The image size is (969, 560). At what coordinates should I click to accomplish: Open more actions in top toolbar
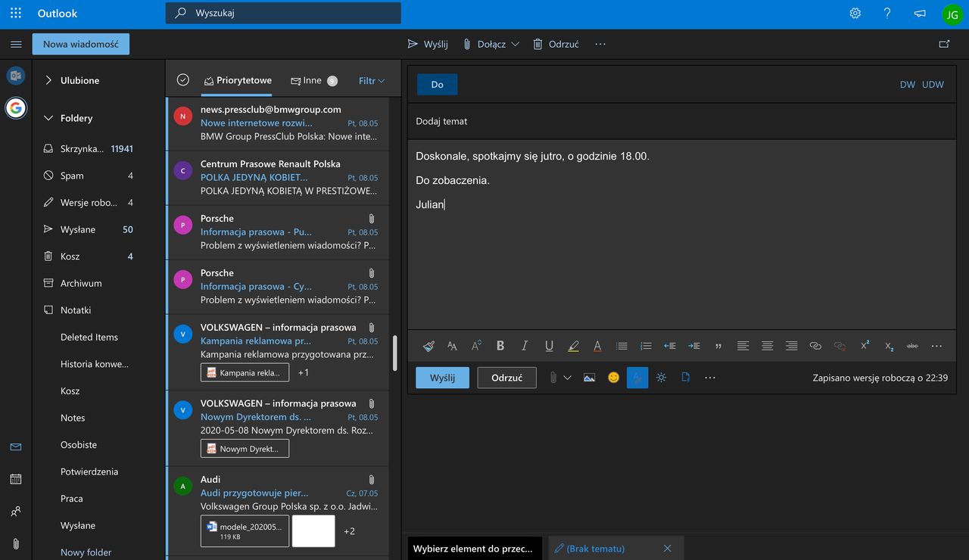tap(600, 44)
